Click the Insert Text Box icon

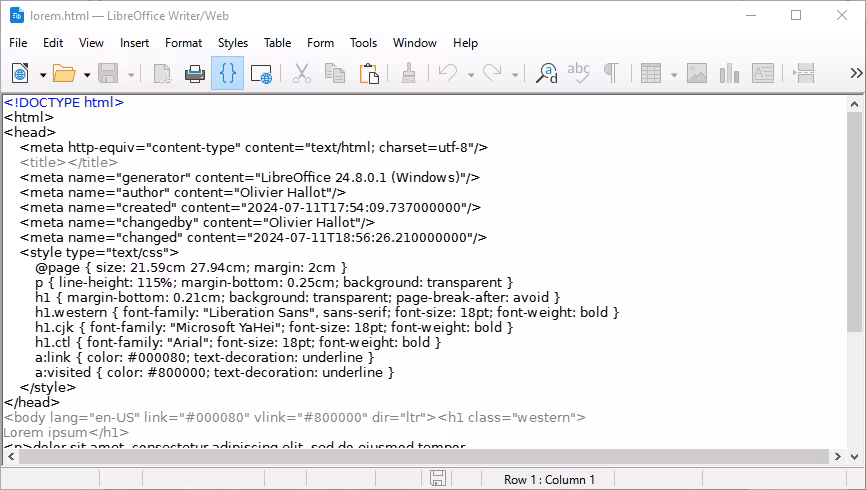[763, 73]
